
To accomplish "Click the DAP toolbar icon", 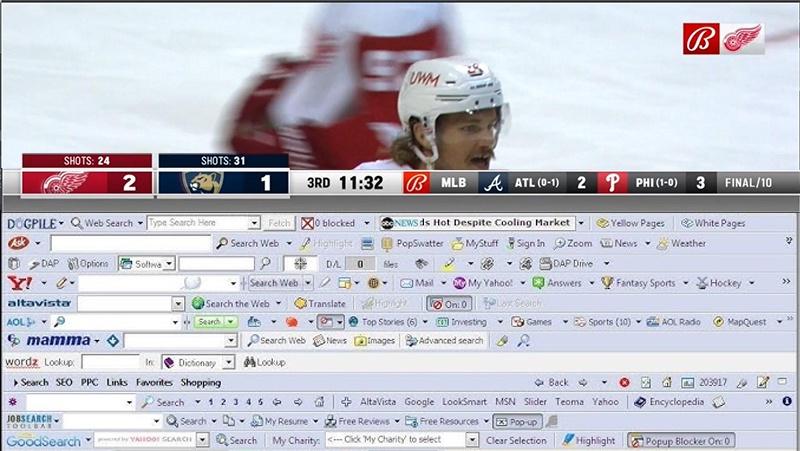I will pos(43,264).
